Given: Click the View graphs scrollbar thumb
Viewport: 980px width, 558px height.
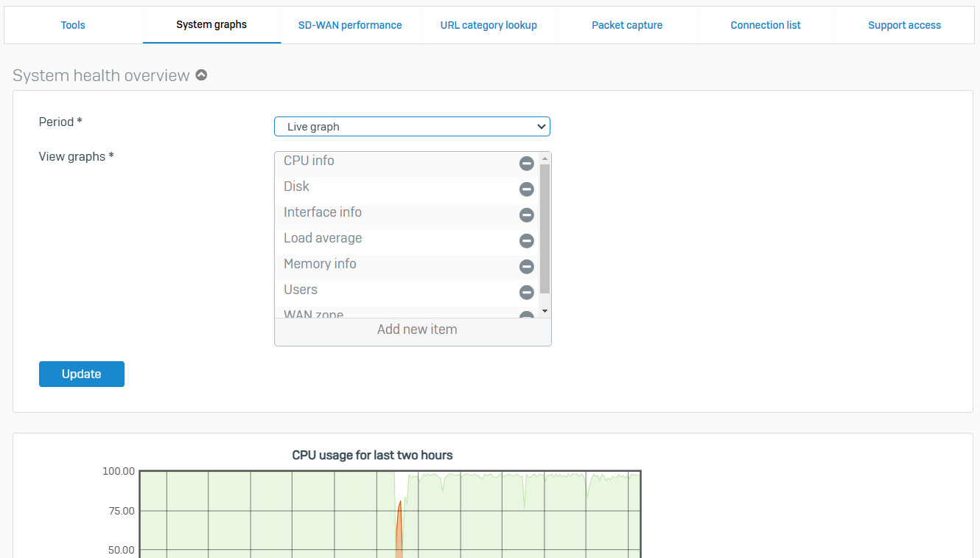Looking at the screenshot, I should coord(545,229).
